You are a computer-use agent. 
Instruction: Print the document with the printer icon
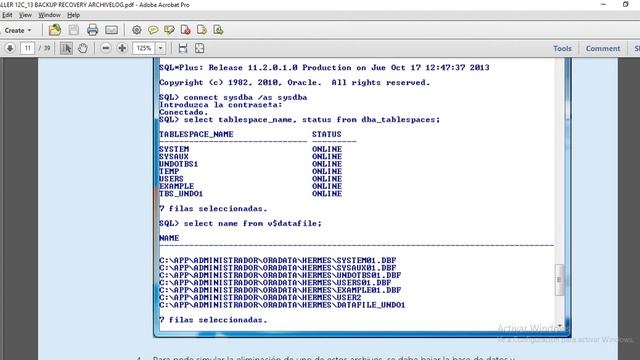(x=92, y=30)
